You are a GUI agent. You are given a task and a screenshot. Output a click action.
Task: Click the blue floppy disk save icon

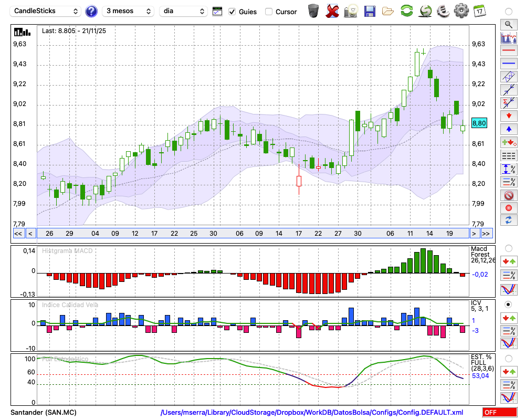coord(370,11)
